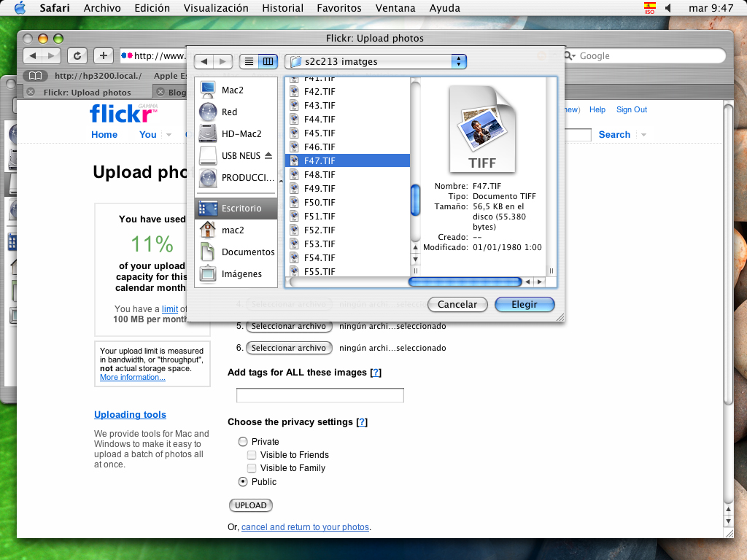The image size is (747, 560).
Task: Click the volume speaker icon
Action: 668,8
